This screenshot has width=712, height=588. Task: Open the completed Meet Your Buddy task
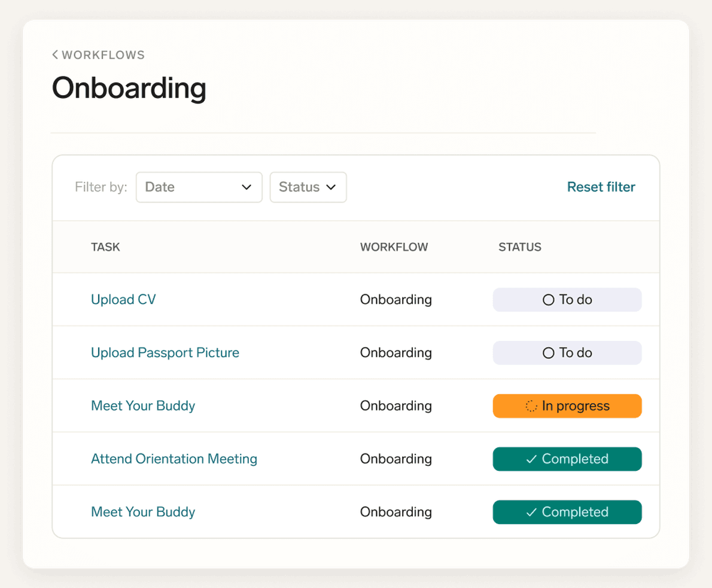143,512
